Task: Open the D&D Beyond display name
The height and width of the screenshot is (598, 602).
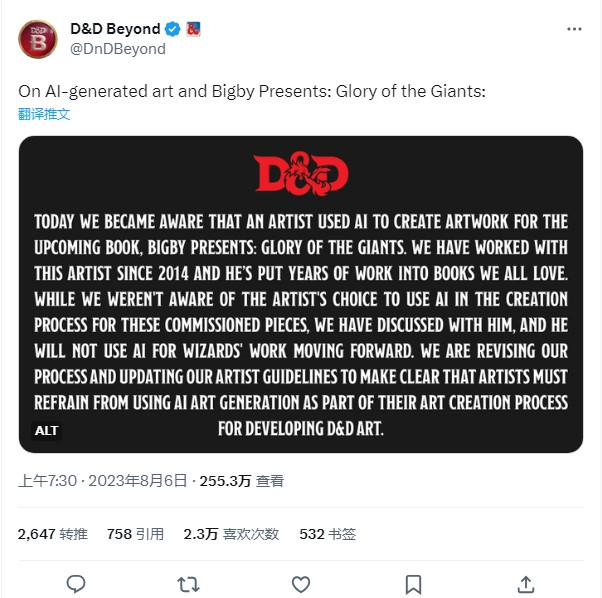Action: pyautogui.click(x=114, y=29)
